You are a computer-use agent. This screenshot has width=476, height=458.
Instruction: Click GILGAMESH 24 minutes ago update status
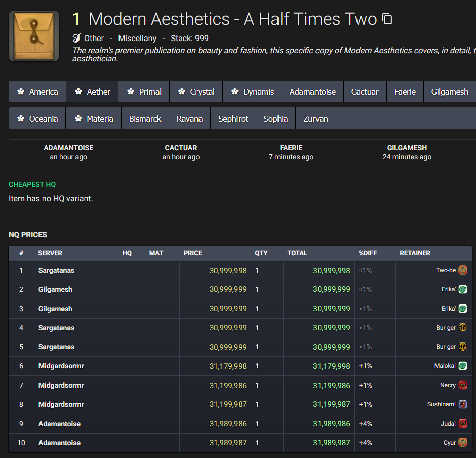(407, 152)
